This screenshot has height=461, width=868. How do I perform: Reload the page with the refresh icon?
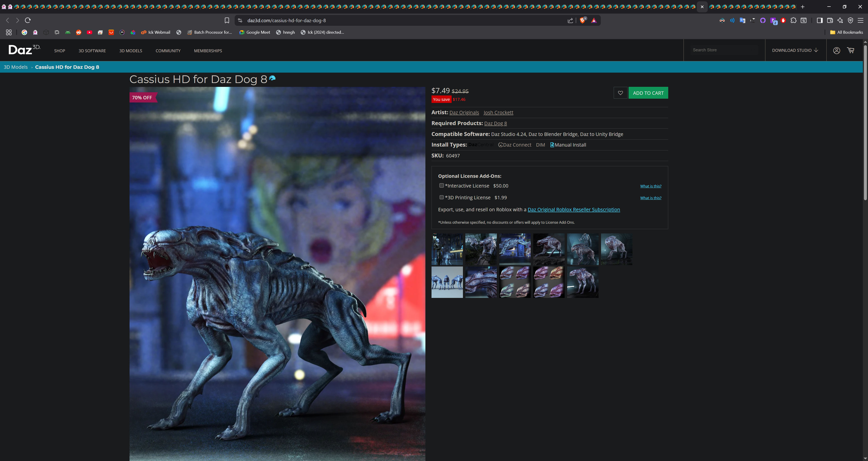click(x=28, y=20)
